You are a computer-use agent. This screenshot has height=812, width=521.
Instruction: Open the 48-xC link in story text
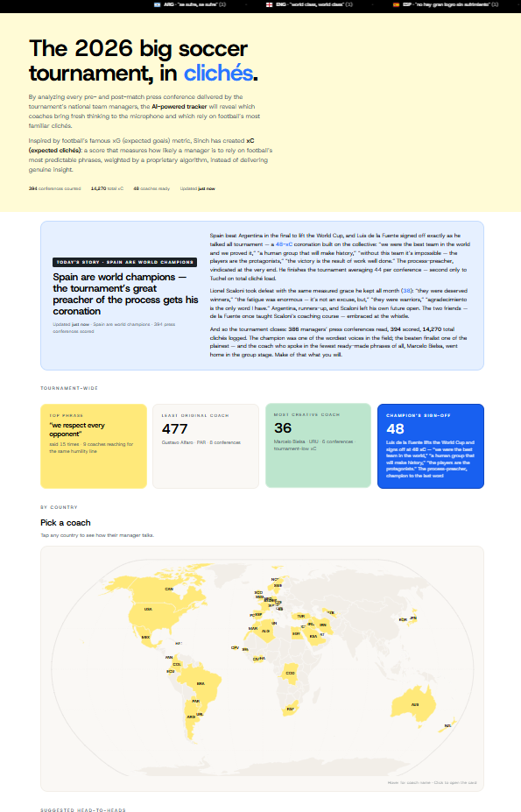coord(284,244)
